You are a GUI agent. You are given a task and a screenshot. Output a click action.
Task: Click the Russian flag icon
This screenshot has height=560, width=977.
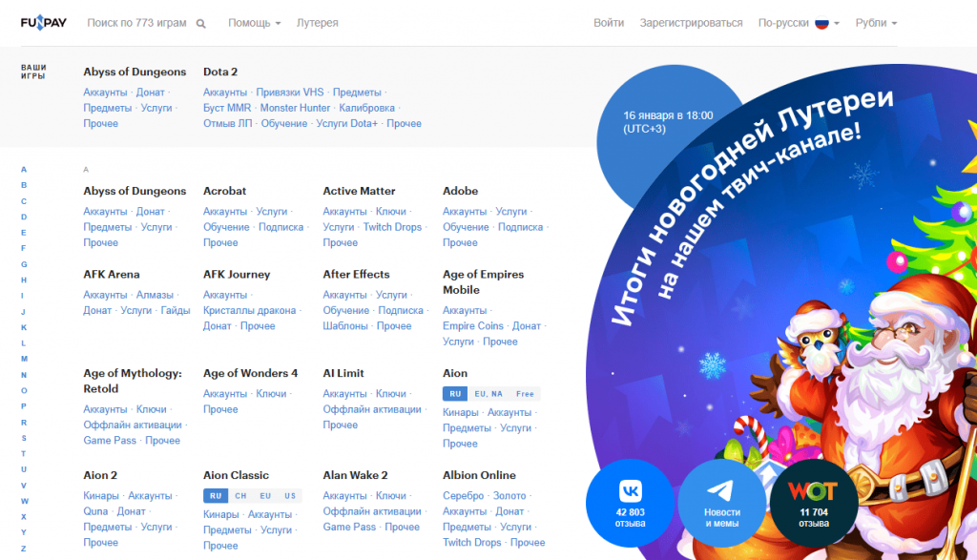pyautogui.click(x=821, y=23)
